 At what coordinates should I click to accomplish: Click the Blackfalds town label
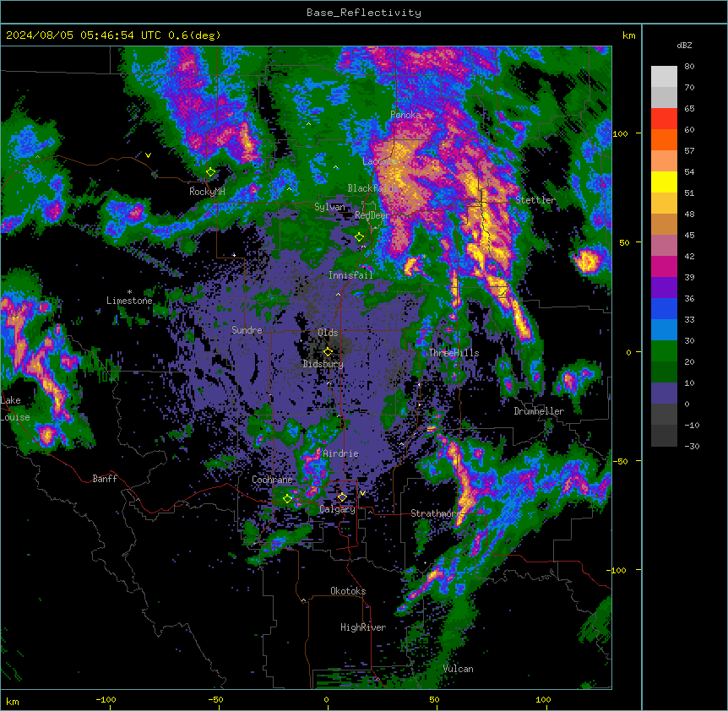(x=372, y=188)
